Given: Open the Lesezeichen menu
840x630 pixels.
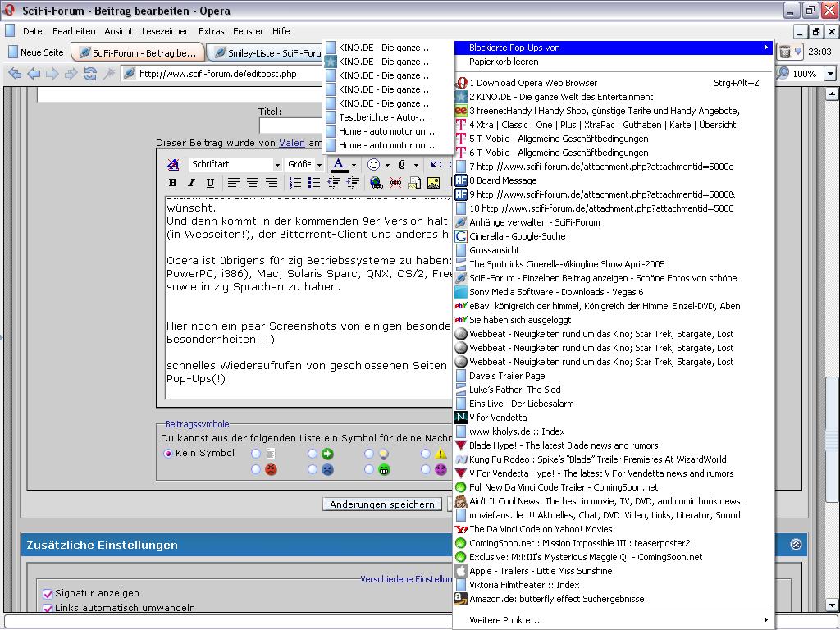Looking at the screenshot, I should 166,31.
